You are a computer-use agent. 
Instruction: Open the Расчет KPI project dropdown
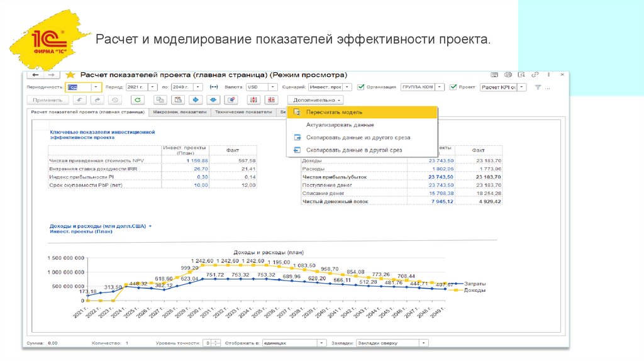tap(521, 87)
